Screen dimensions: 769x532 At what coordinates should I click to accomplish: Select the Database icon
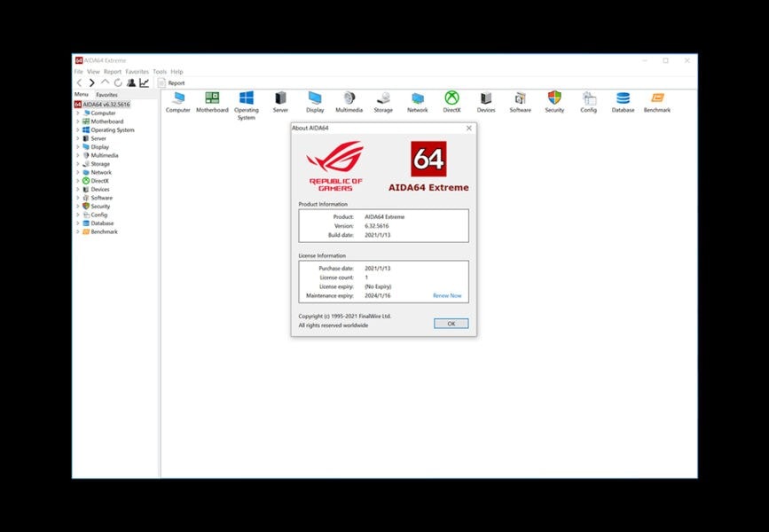click(x=623, y=98)
